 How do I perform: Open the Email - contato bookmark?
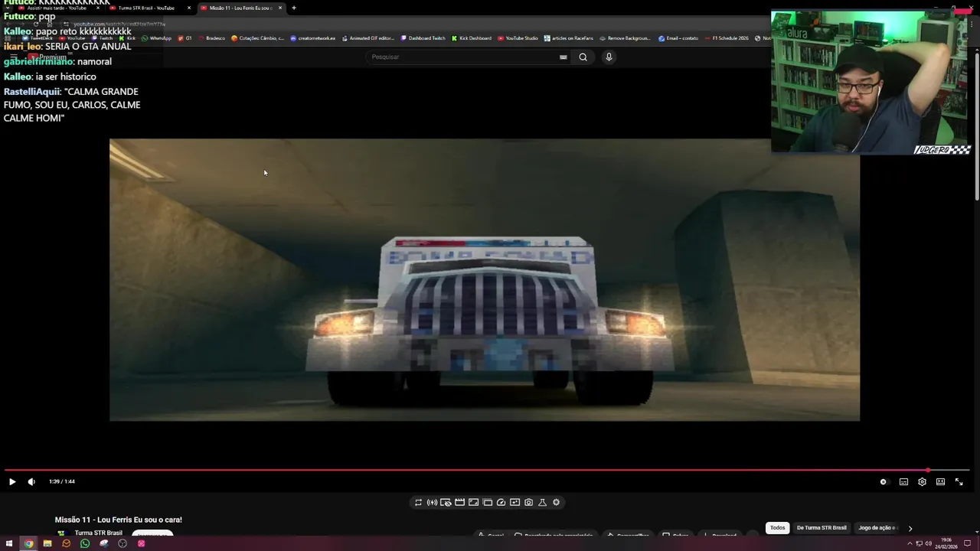678,38
